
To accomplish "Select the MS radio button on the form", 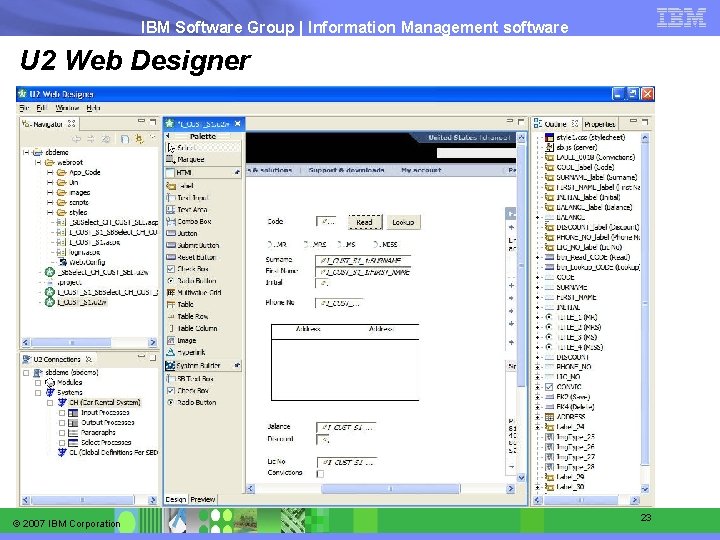I will [341, 244].
